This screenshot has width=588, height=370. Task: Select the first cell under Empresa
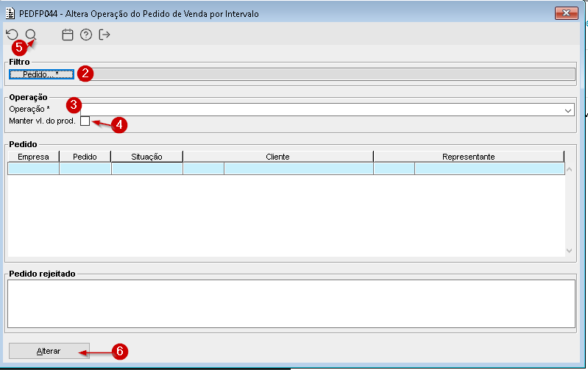coord(33,168)
